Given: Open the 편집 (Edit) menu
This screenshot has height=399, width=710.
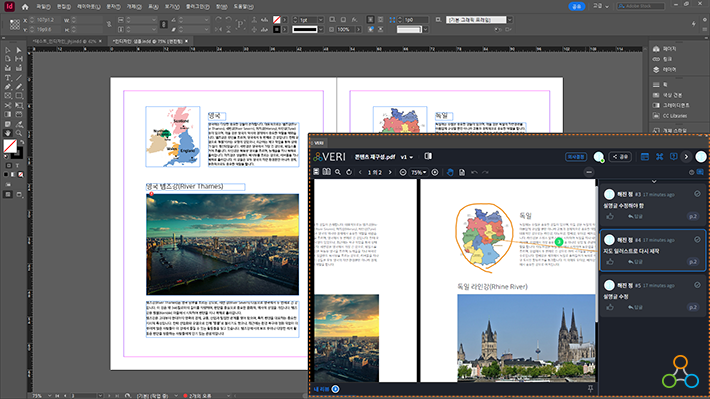Looking at the screenshot, I should click(64, 7).
